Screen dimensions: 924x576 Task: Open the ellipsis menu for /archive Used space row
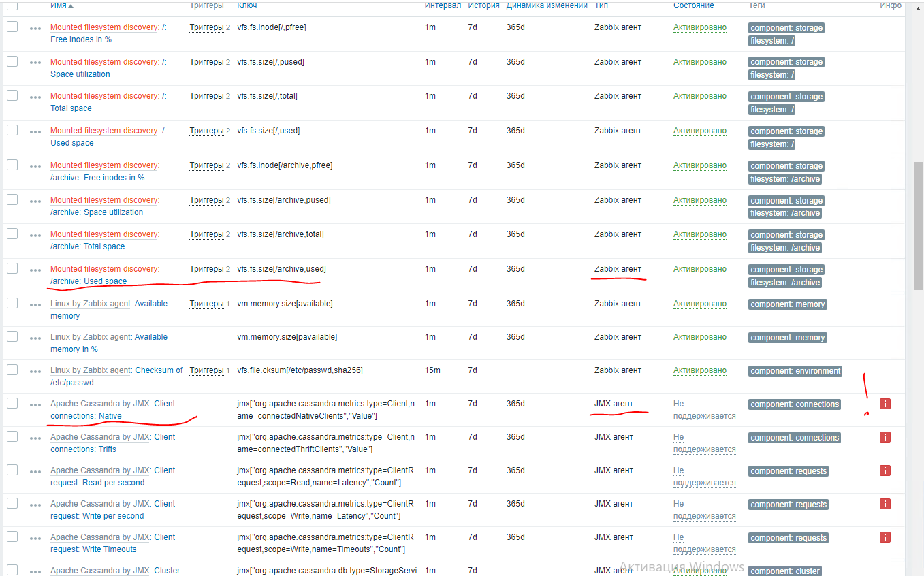(35, 270)
